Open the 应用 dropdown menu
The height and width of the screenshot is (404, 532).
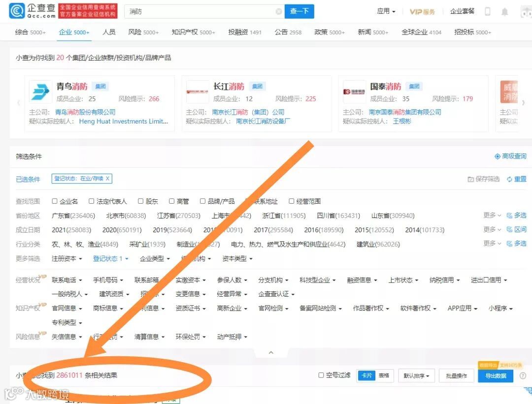(x=386, y=11)
